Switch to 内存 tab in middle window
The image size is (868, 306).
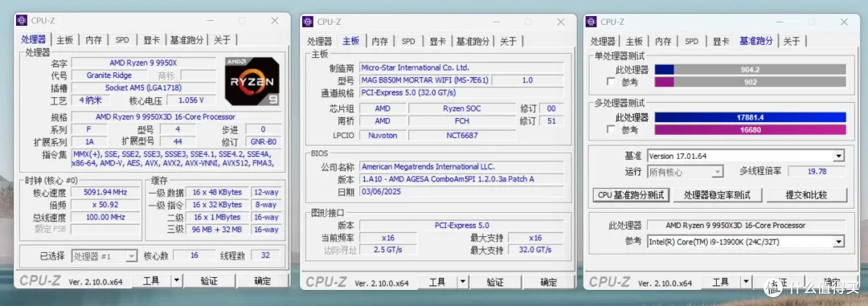click(x=379, y=41)
